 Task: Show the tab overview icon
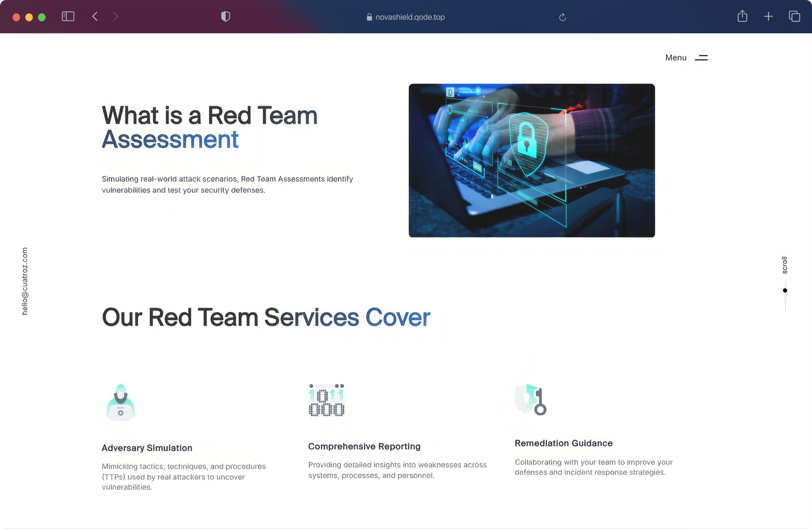click(794, 17)
